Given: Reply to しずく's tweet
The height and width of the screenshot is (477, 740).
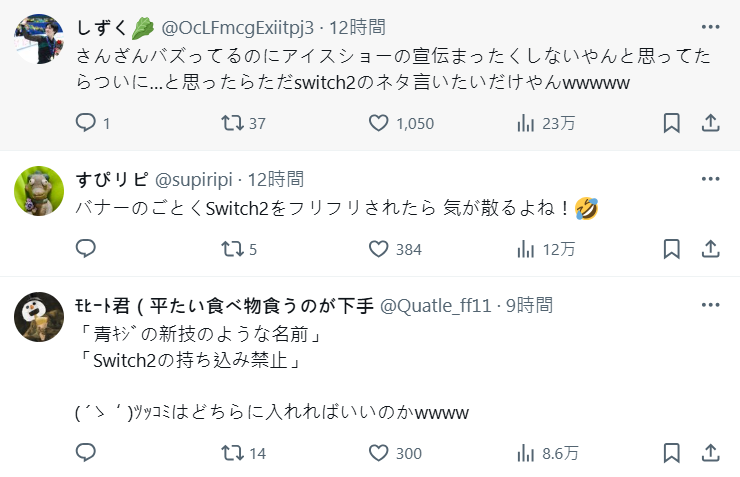Looking at the screenshot, I should pos(87,123).
